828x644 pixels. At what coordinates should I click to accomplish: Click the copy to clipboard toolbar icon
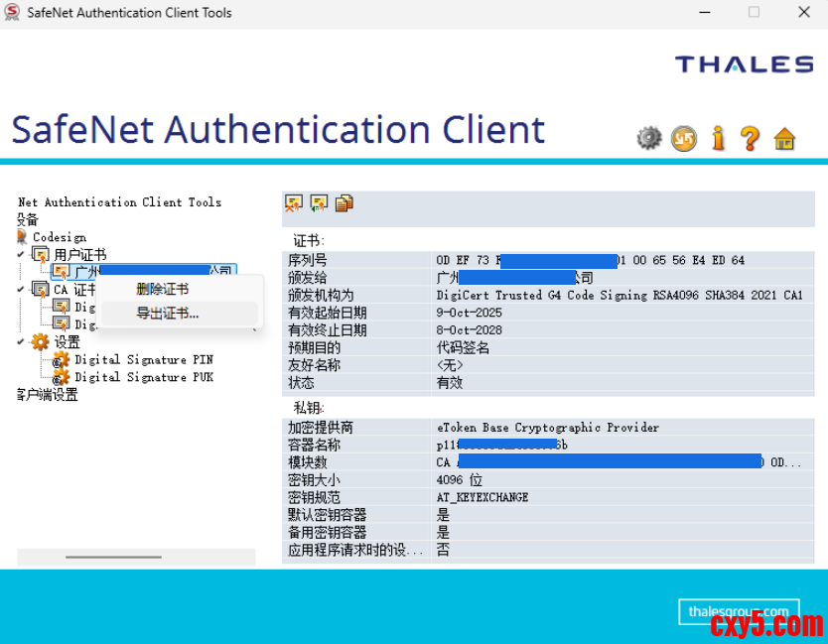[x=344, y=203]
